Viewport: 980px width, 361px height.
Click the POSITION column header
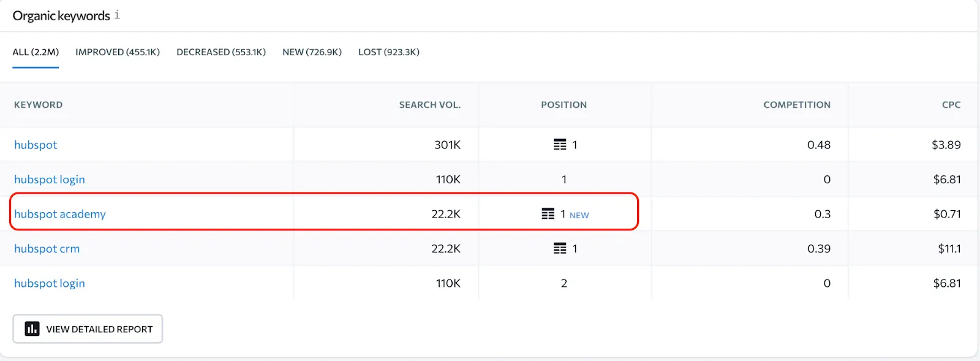564,105
